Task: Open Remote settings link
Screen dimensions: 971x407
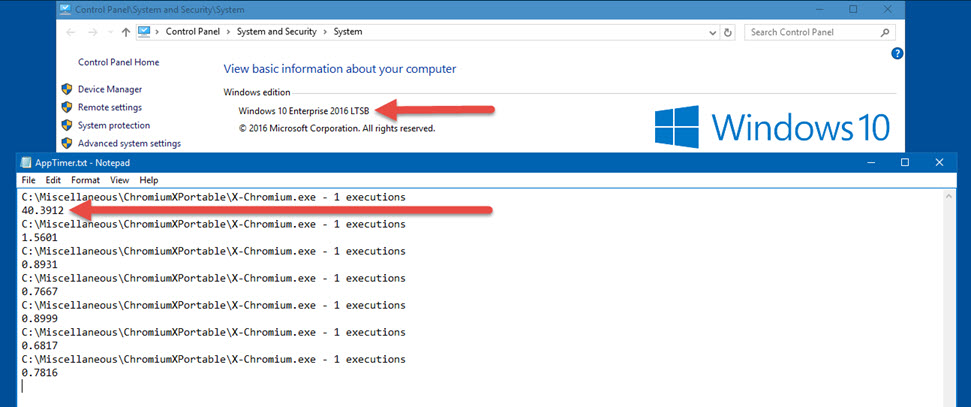Action: click(110, 107)
